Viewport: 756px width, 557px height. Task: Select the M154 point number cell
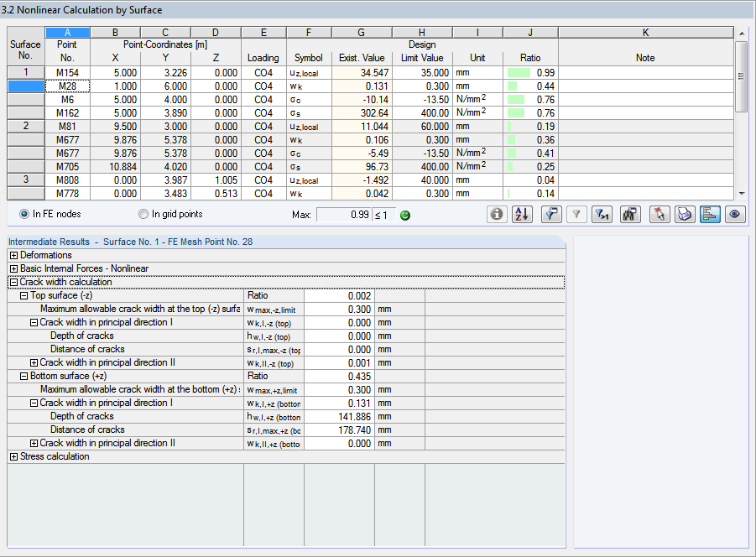[x=67, y=72]
